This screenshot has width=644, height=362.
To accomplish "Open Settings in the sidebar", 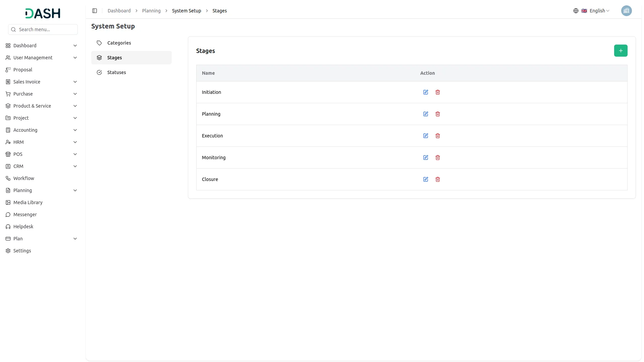I will click(22, 251).
